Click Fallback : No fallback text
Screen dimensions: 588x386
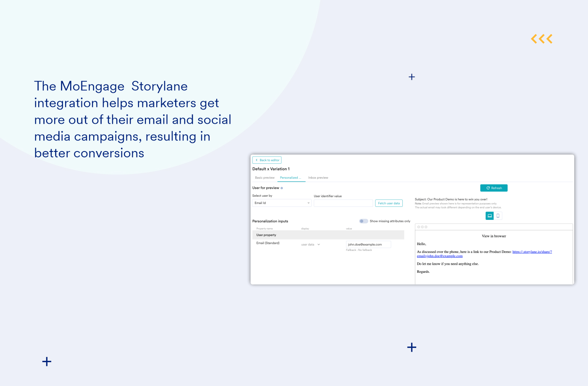click(359, 250)
